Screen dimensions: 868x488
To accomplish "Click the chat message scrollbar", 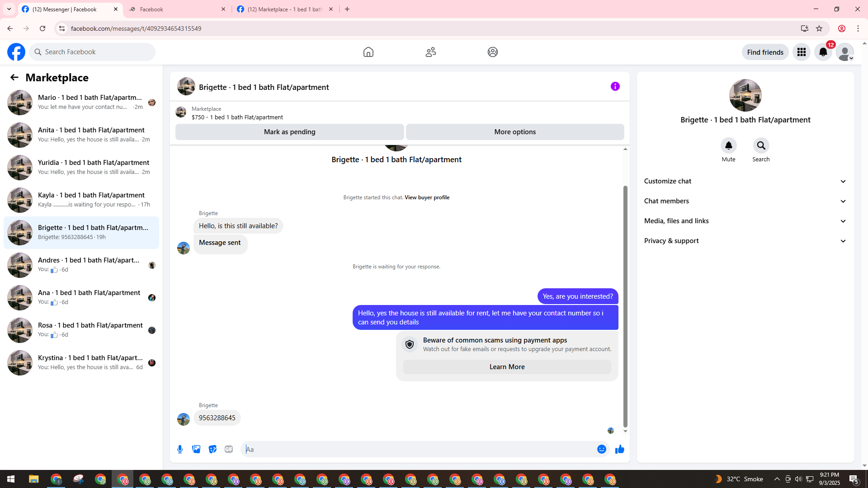I will click(x=625, y=306).
